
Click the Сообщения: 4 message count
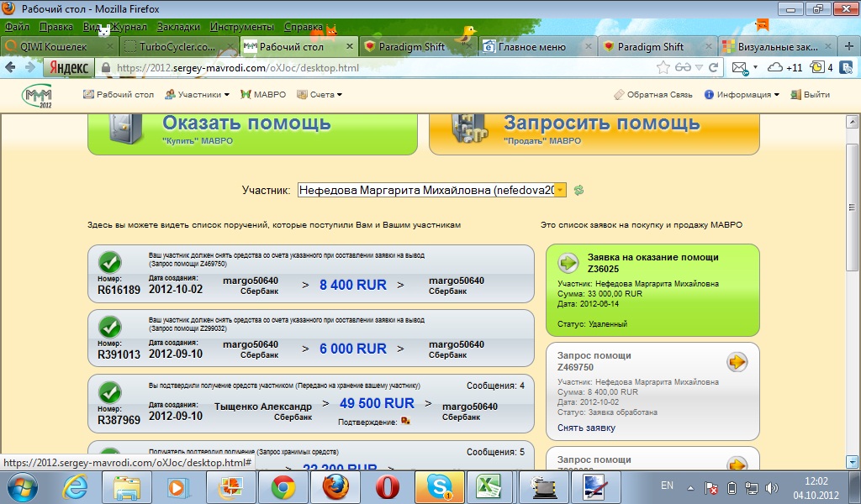[495, 386]
